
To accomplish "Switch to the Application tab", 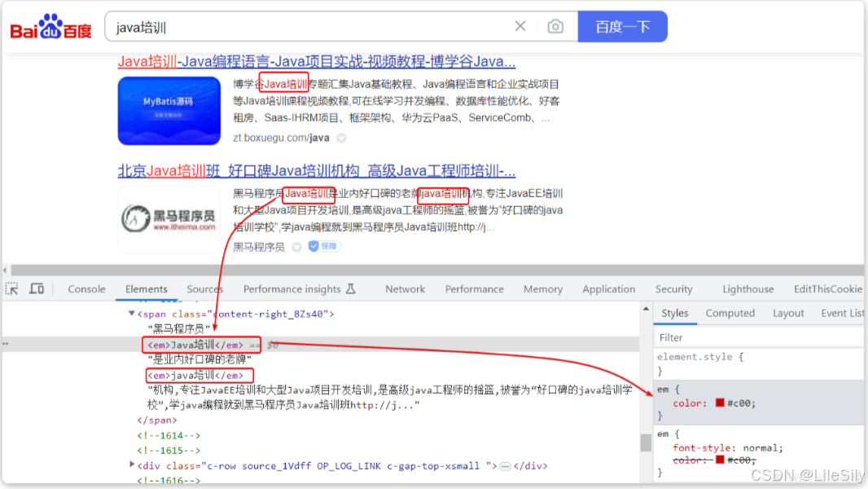I will 609,289.
